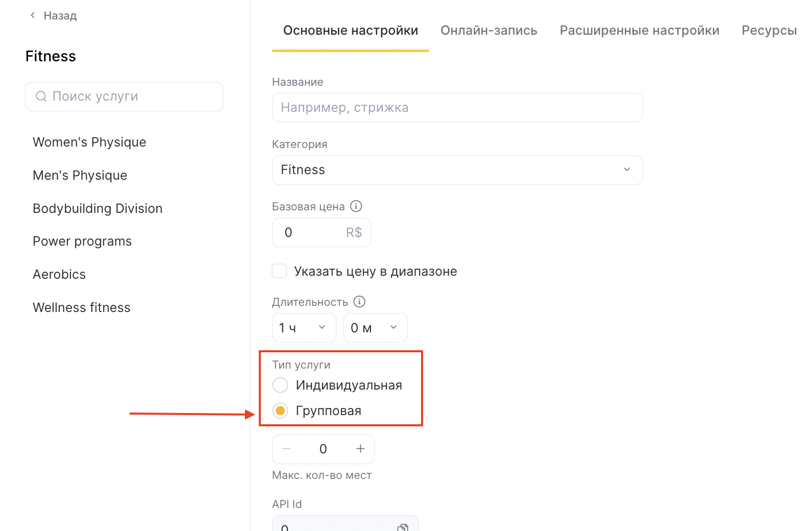Click the copy icon in API Id field
Image resolution: width=812 pixels, height=531 pixels.
coord(403,527)
